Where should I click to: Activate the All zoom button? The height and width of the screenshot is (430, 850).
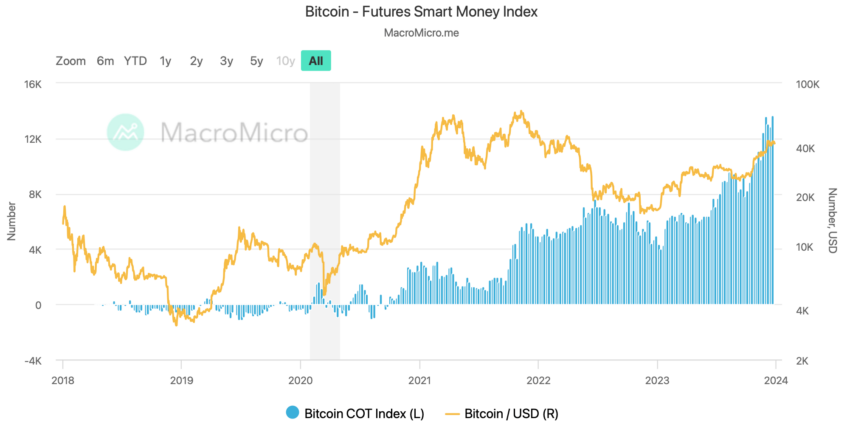316,61
